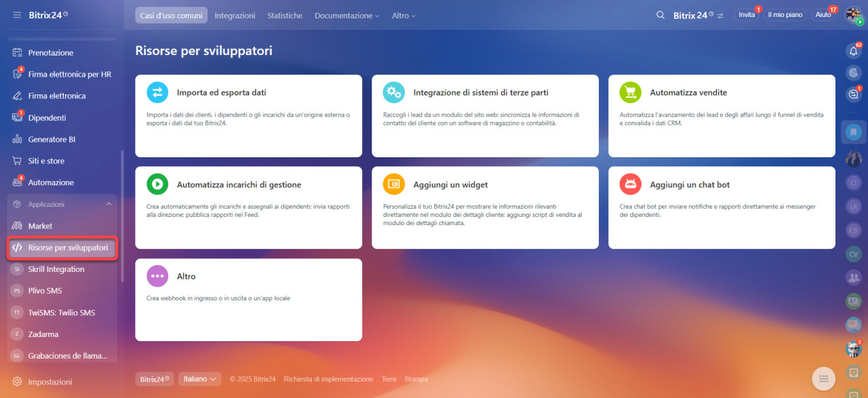868x398 pixels.
Task: Click the notifications bell icon
Action: click(853, 51)
